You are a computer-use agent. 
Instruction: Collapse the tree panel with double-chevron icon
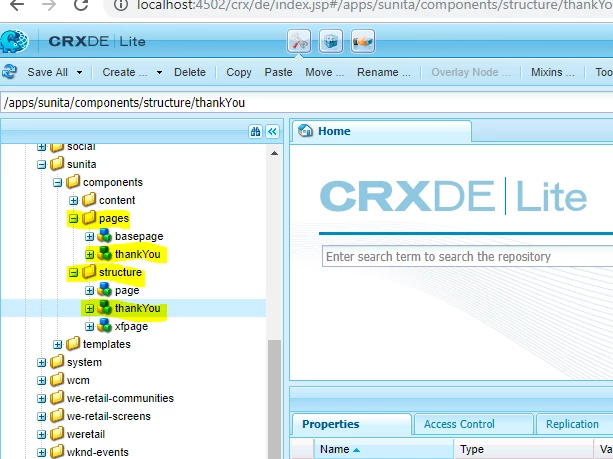point(272,131)
